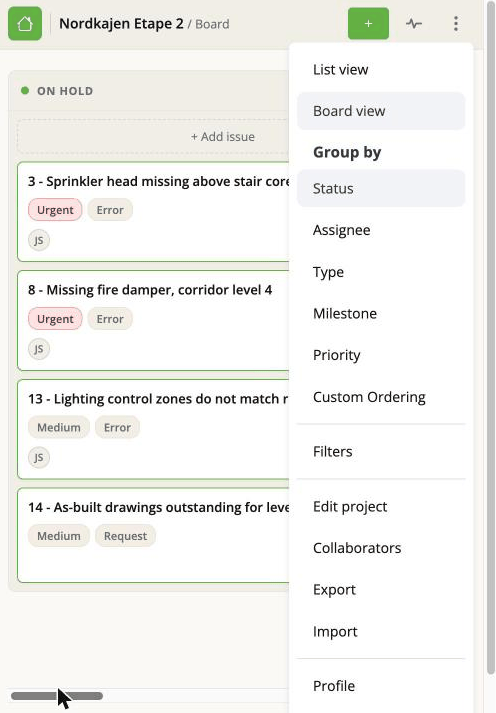Click the horizontal scrollbar thumb
Viewport: 496px width, 713px height.
57,696
